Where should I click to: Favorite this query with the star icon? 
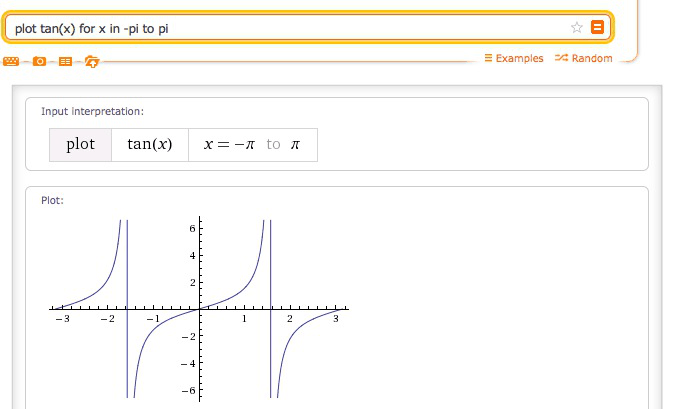click(x=576, y=27)
